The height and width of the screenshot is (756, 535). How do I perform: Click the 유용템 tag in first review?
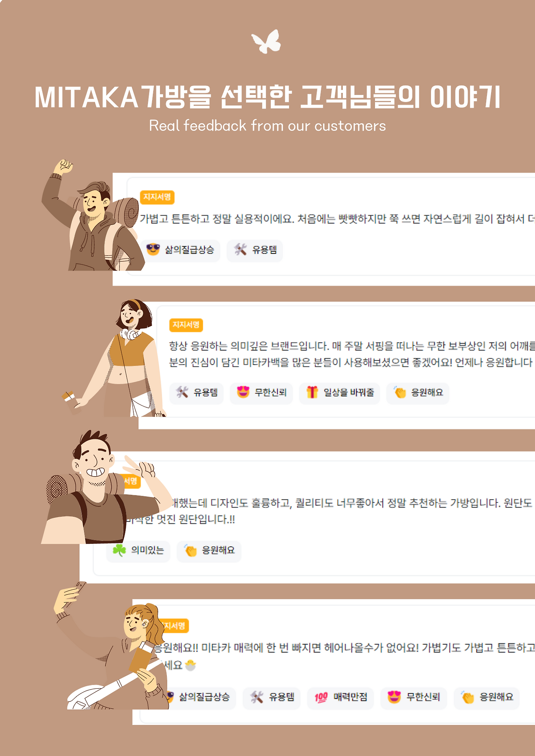coord(255,250)
